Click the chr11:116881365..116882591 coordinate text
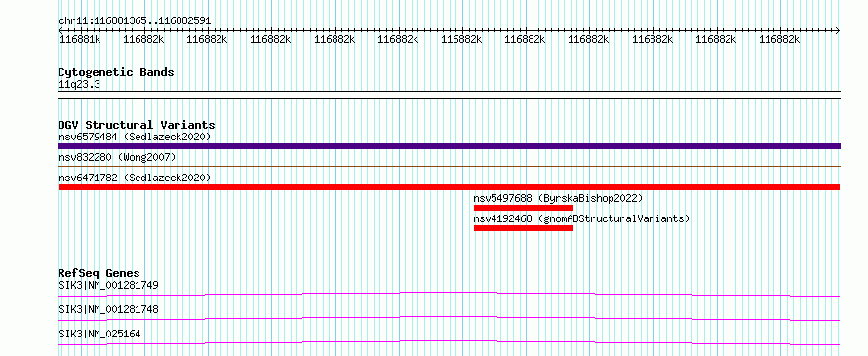The height and width of the screenshot is (356, 868). (135, 21)
